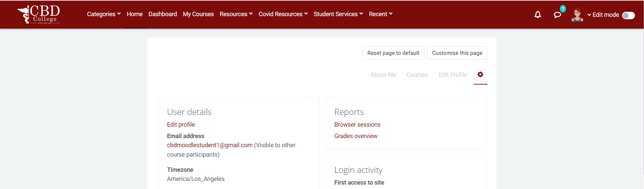Expand the Categories dropdown

point(104,14)
